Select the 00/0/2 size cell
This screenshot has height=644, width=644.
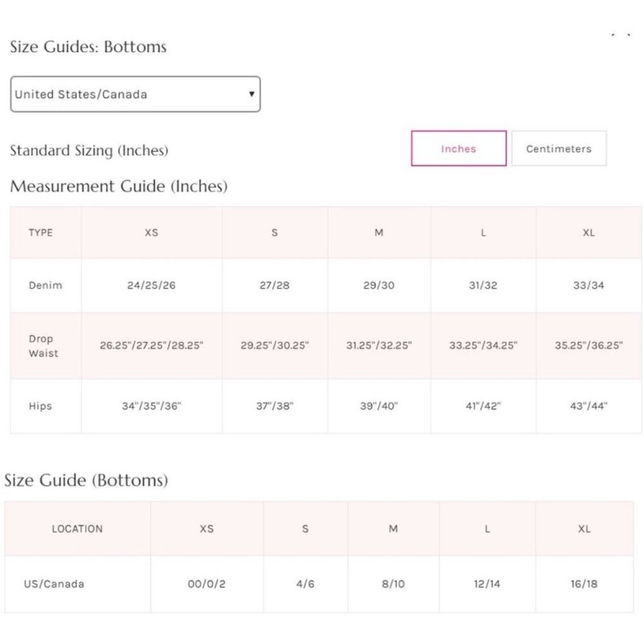[x=207, y=583]
